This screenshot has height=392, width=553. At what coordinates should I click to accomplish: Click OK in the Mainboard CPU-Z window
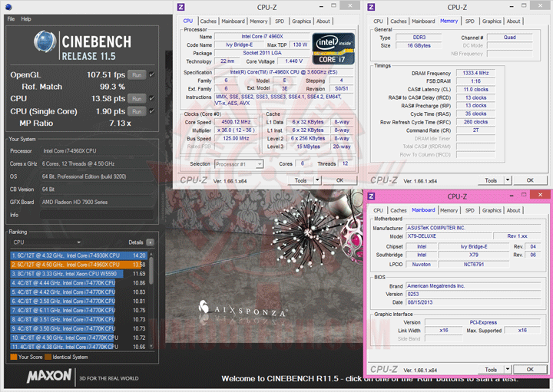[530, 369]
